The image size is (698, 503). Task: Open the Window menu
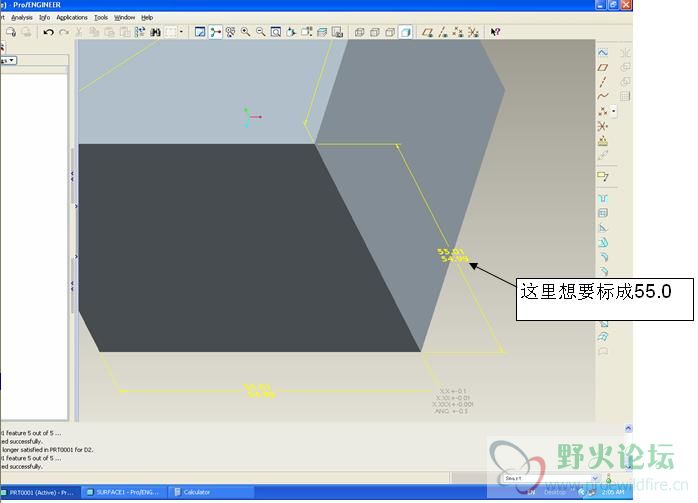[x=124, y=17]
